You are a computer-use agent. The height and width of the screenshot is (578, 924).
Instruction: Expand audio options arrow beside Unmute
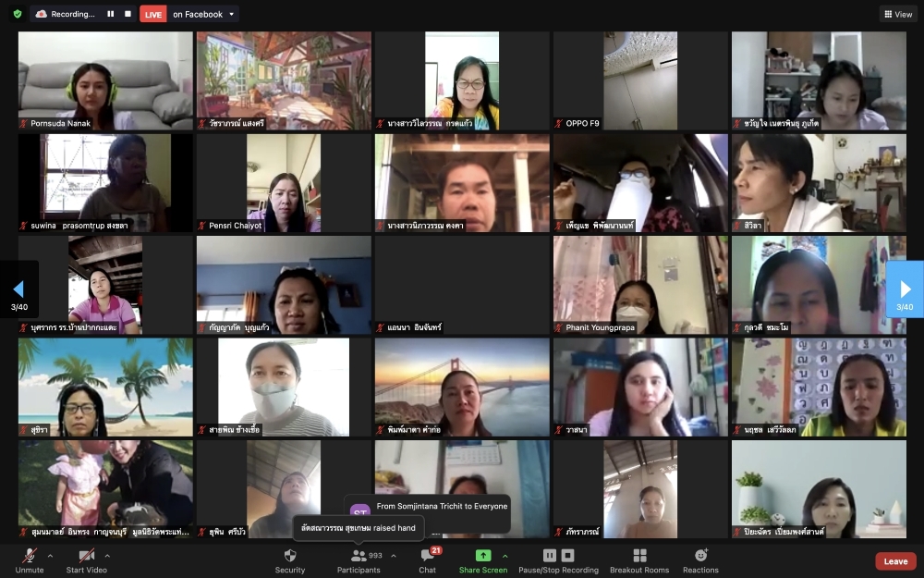pos(50,556)
